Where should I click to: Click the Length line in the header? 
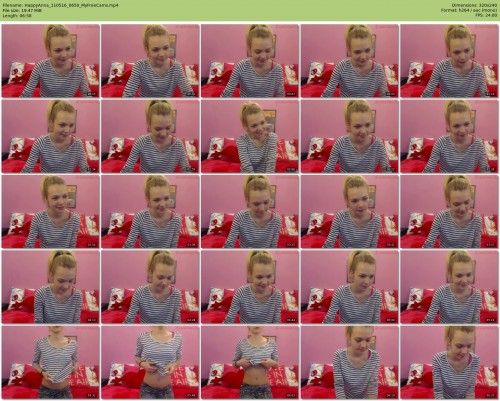[17, 15]
